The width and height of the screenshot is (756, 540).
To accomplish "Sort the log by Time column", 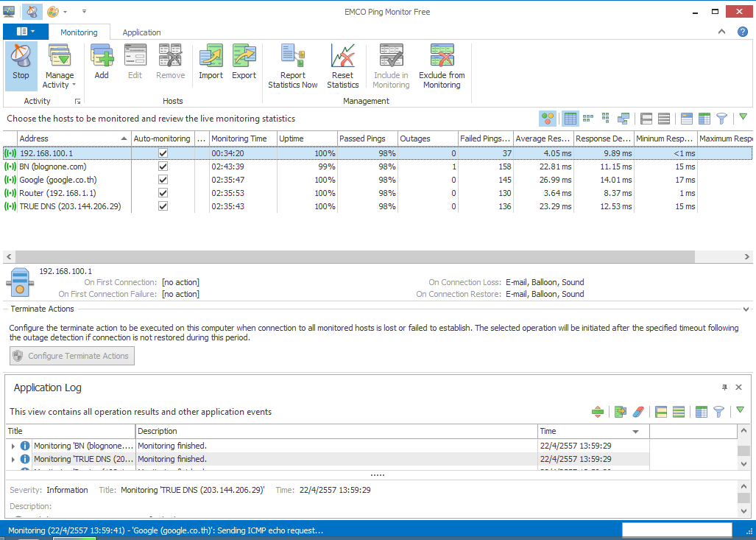I will 593,432.
